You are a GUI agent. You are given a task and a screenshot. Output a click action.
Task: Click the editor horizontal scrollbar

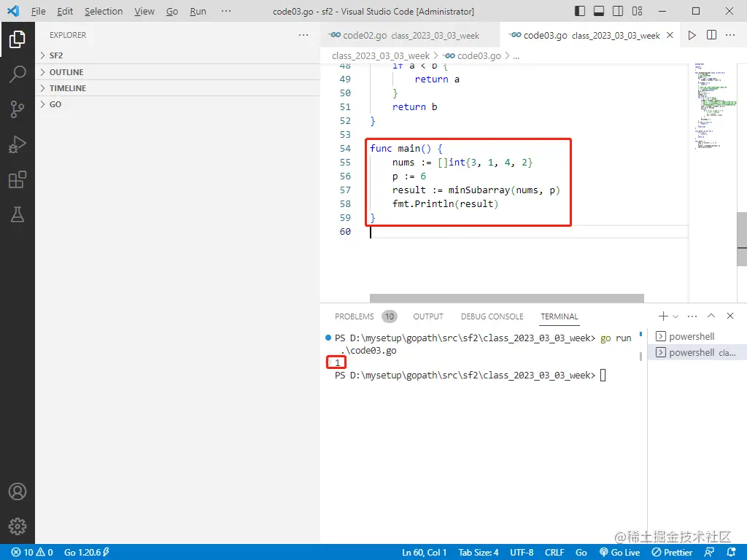coord(506,298)
